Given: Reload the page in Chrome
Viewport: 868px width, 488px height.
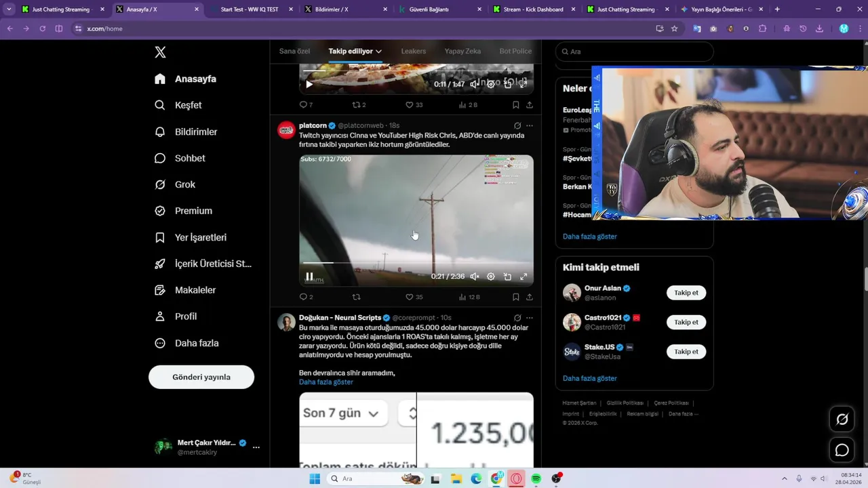Looking at the screenshot, I should (42, 28).
